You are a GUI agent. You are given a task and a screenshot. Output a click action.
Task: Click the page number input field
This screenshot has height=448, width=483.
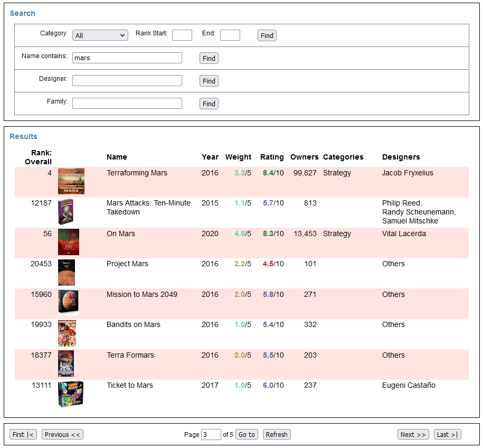pyautogui.click(x=211, y=435)
